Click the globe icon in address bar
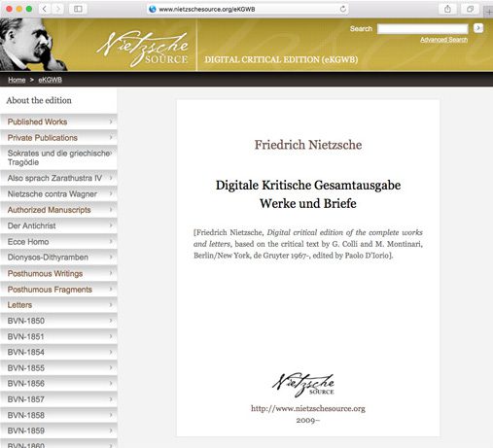 tap(153, 9)
